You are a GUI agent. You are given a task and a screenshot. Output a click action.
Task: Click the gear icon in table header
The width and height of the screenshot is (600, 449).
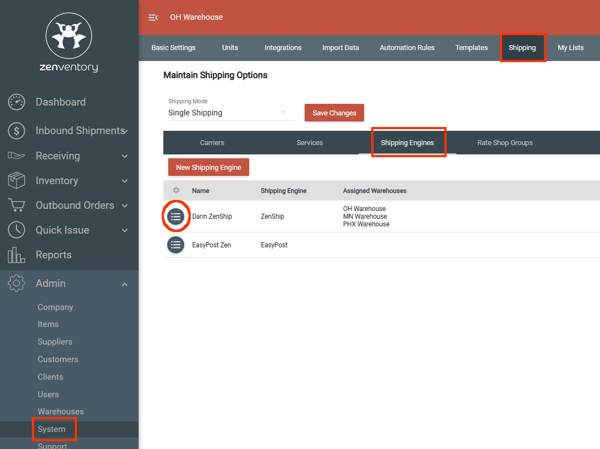pyautogui.click(x=176, y=190)
